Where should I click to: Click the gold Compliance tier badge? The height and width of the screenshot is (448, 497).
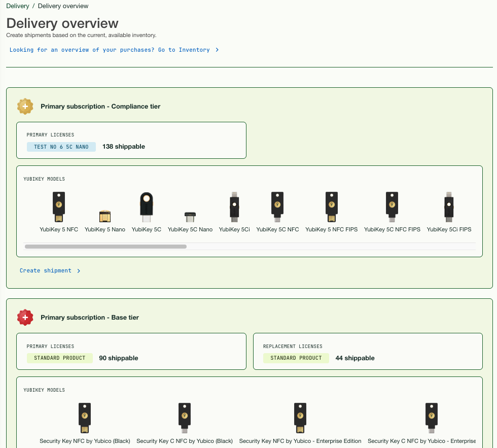pos(25,107)
